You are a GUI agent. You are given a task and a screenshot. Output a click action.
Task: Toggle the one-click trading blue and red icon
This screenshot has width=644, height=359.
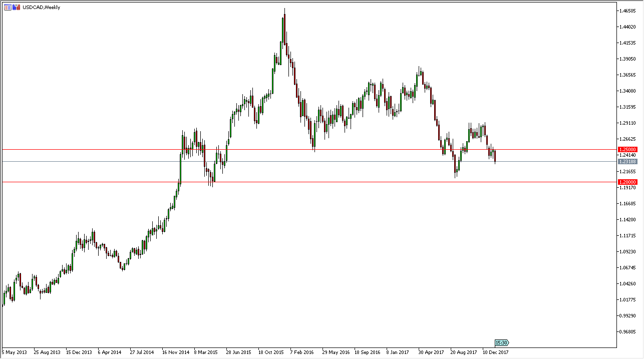pos(17,7)
